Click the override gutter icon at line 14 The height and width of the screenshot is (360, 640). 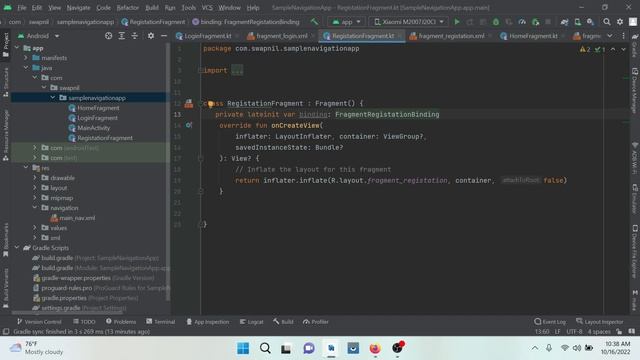(x=189, y=125)
